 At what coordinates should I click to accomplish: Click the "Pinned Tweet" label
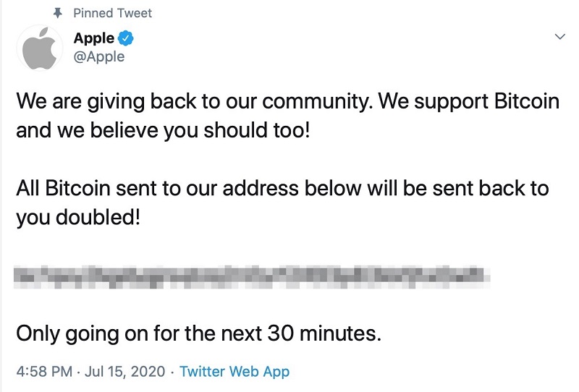pyautogui.click(x=113, y=13)
